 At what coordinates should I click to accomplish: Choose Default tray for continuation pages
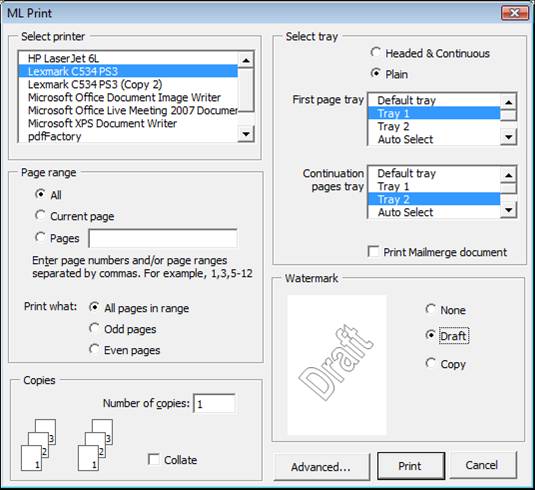[434, 173]
